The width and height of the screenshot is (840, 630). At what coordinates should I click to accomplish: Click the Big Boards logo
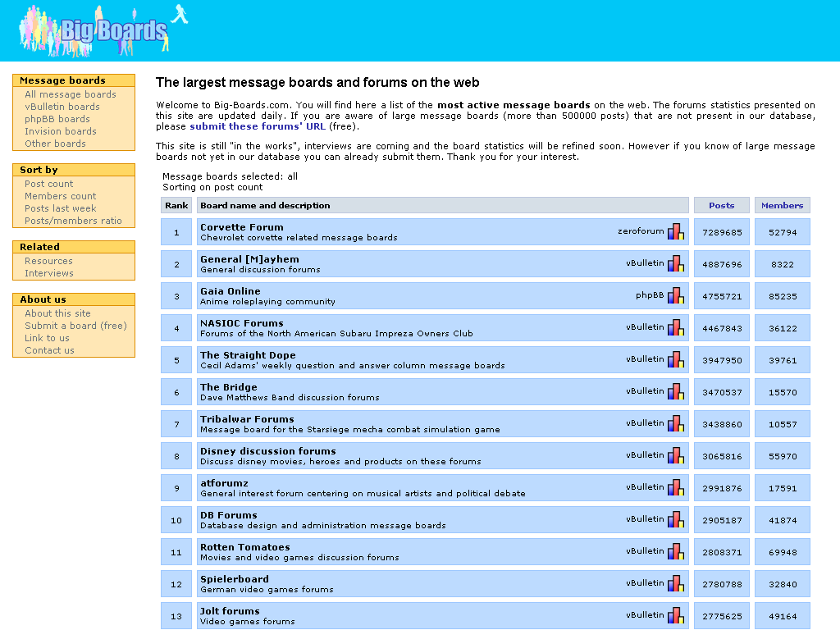tap(103, 31)
